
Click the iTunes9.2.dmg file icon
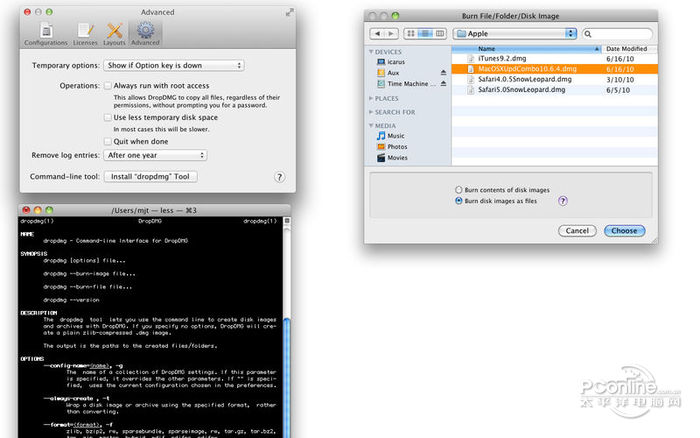tap(471, 59)
